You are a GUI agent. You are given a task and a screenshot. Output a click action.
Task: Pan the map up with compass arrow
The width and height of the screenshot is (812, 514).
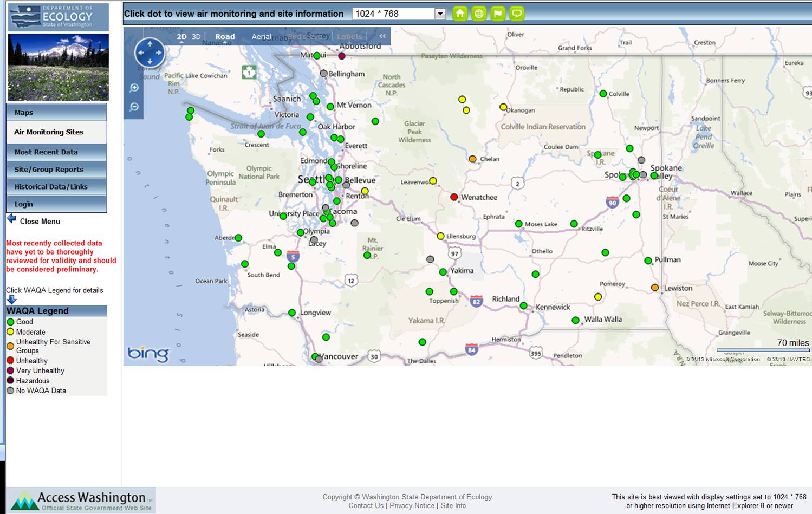click(150, 43)
